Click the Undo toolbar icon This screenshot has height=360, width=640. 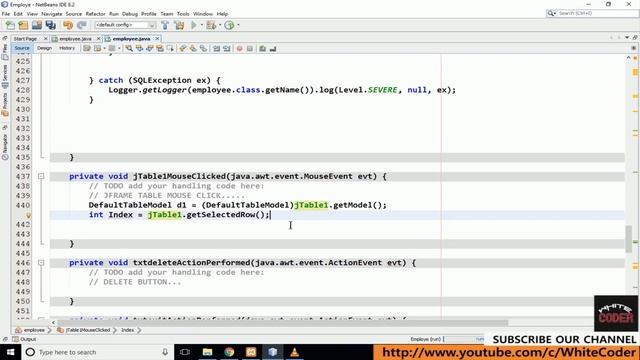(x=68, y=25)
